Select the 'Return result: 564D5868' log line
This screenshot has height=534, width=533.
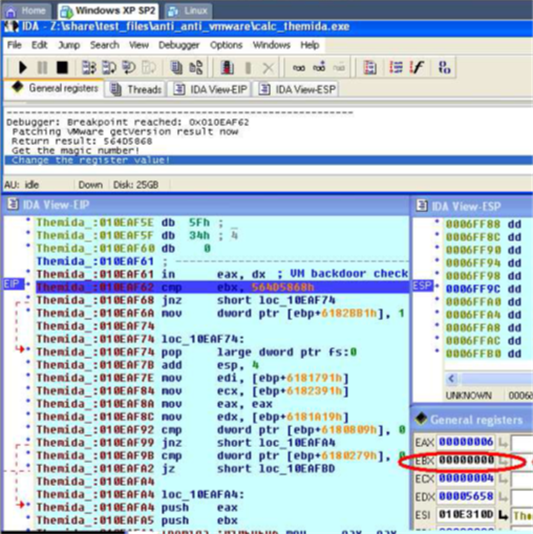[82, 141]
